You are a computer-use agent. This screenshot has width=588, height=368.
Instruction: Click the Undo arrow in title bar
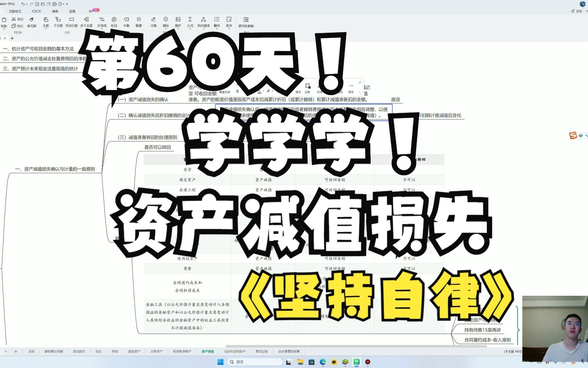23,4
